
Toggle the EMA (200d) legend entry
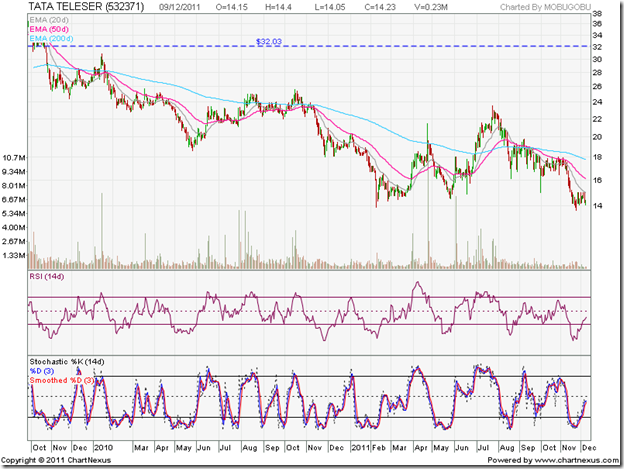(52, 40)
